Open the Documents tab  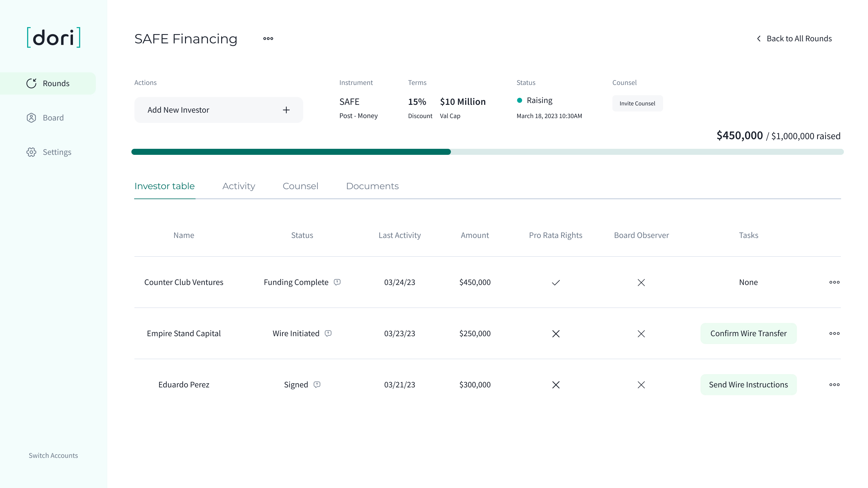[x=372, y=186]
